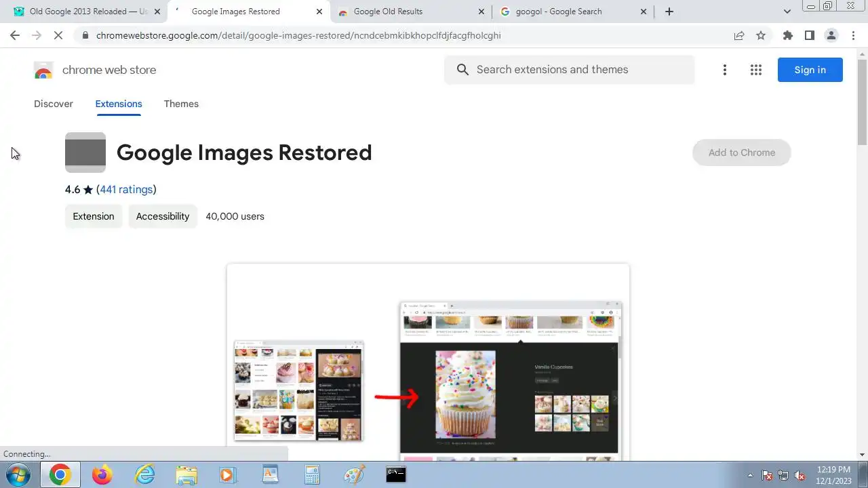This screenshot has width=868, height=488.
Task: Open the 441 ratings link
Action: pos(126,189)
